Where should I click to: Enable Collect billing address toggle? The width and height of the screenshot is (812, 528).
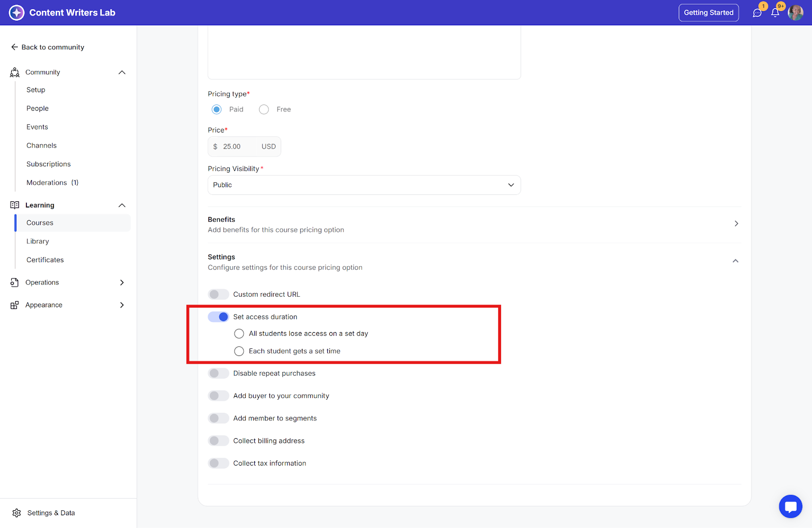click(218, 441)
